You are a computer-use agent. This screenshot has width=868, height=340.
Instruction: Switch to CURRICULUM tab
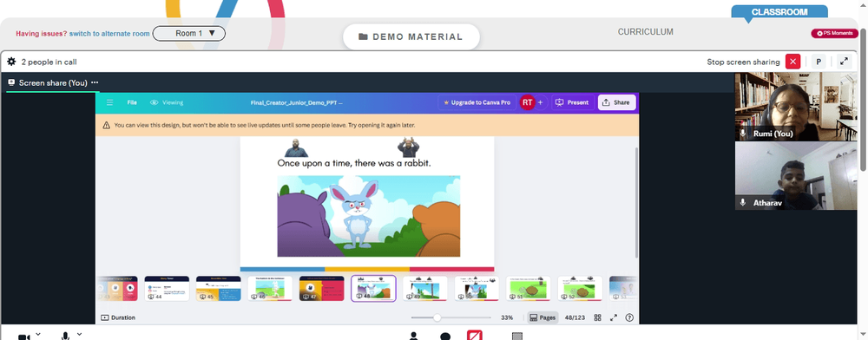(646, 32)
